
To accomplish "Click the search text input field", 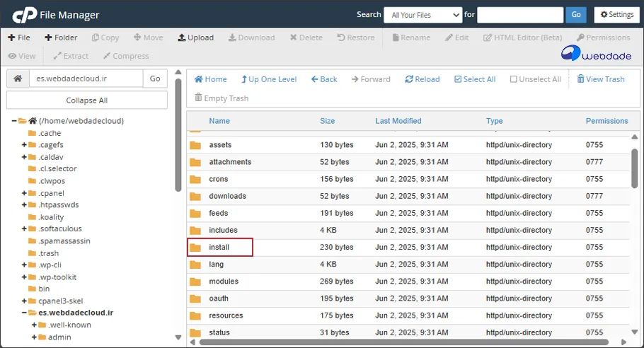I will [519, 15].
